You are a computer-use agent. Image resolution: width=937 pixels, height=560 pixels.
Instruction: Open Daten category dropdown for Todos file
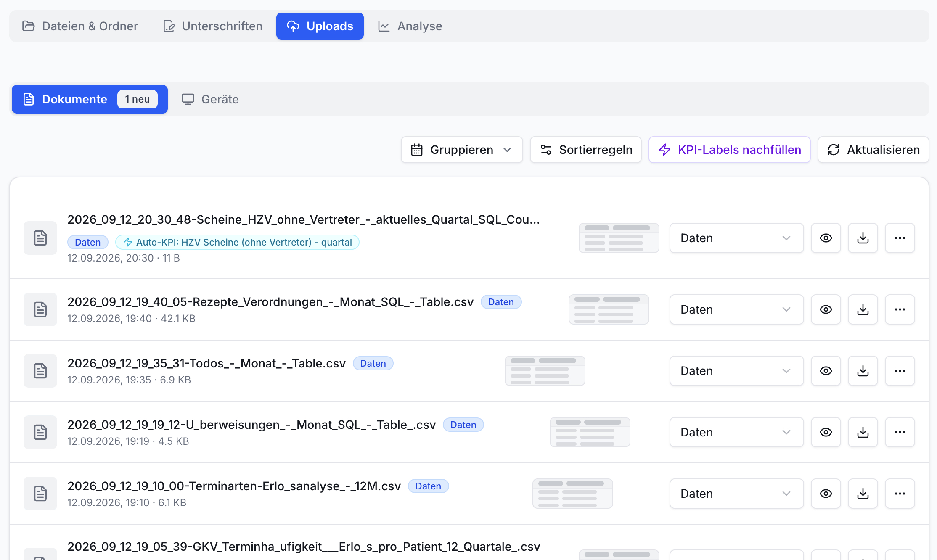tap(736, 371)
